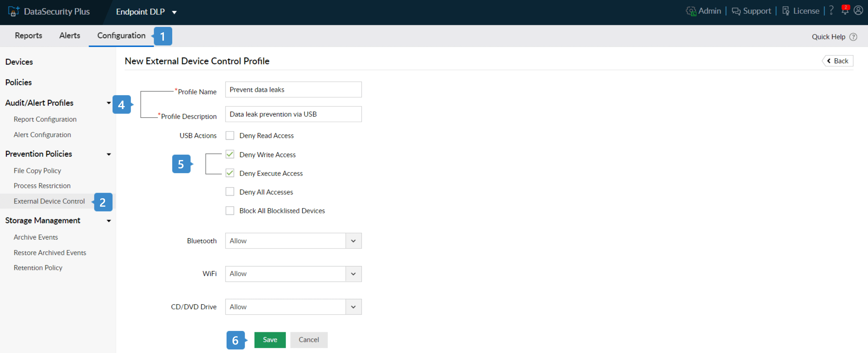
Task: Switch to the Alerts tab
Action: [x=70, y=36]
